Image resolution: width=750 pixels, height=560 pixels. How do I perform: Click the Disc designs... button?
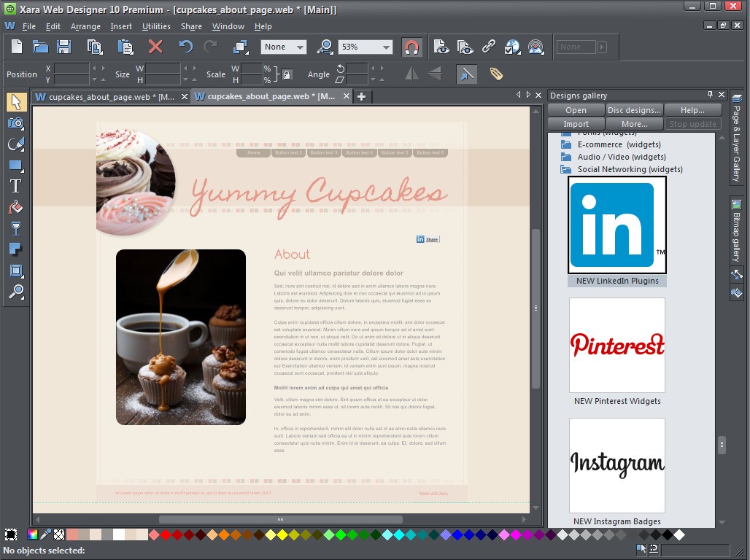click(634, 110)
